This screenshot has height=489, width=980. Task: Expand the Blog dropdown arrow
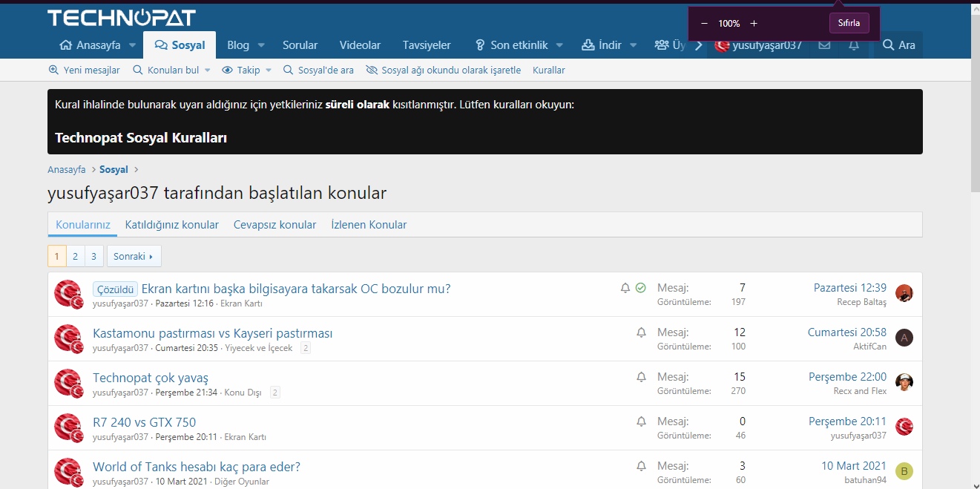coord(261,45)
